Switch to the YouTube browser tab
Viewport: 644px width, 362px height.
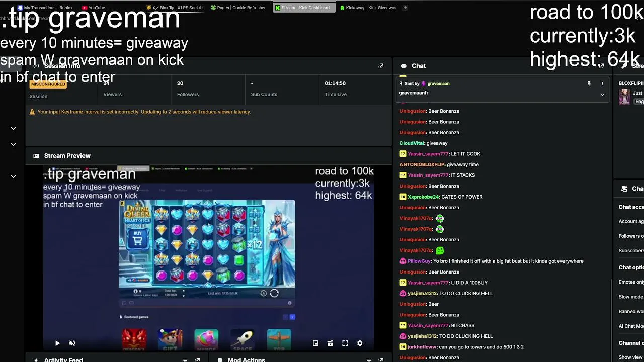pos(94,8)
